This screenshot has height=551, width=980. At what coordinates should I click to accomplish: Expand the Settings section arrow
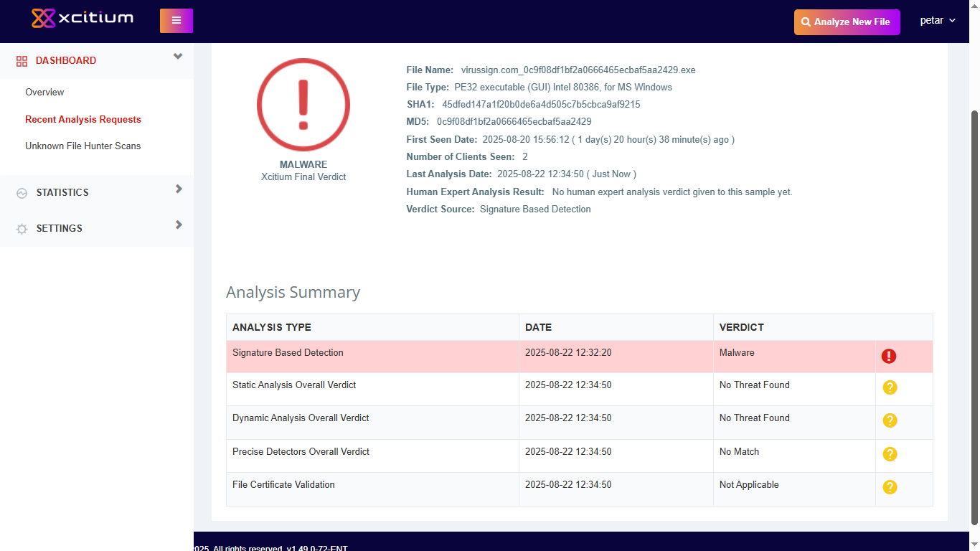click(179, 225)
